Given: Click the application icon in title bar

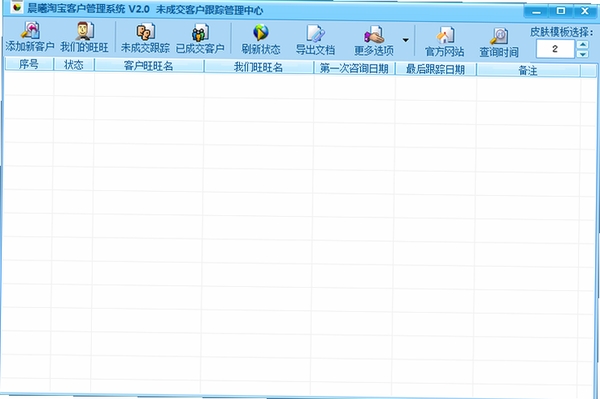Looking at the screenshot, I should 16,7.
